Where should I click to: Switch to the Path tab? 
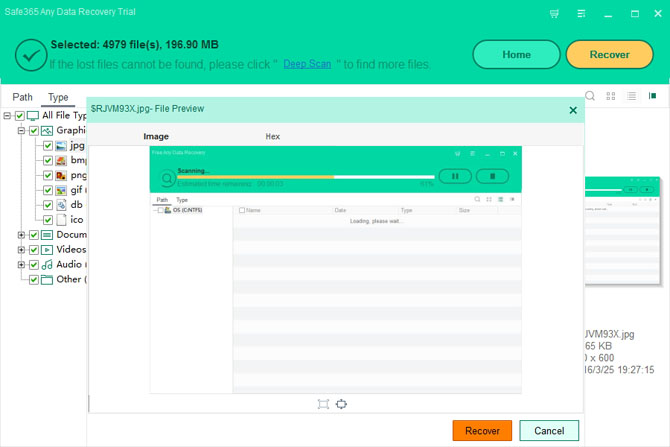tap(22, 97)
